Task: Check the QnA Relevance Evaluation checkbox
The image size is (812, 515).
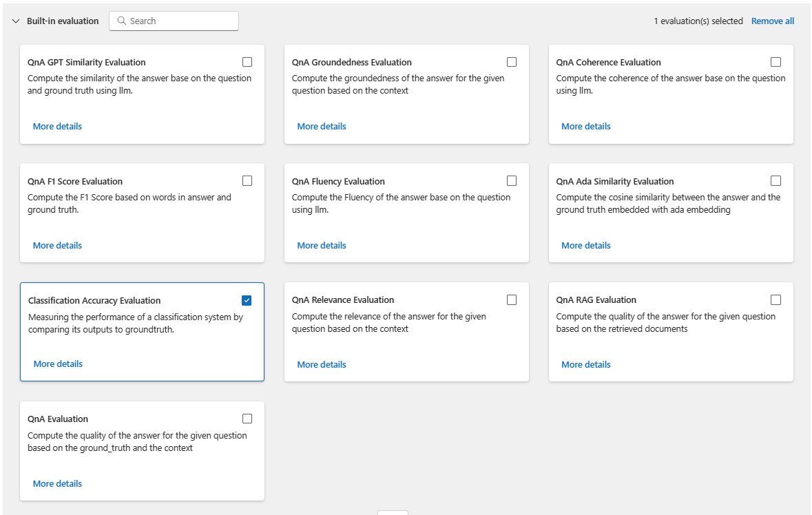Action: click(x=512, y=300)
